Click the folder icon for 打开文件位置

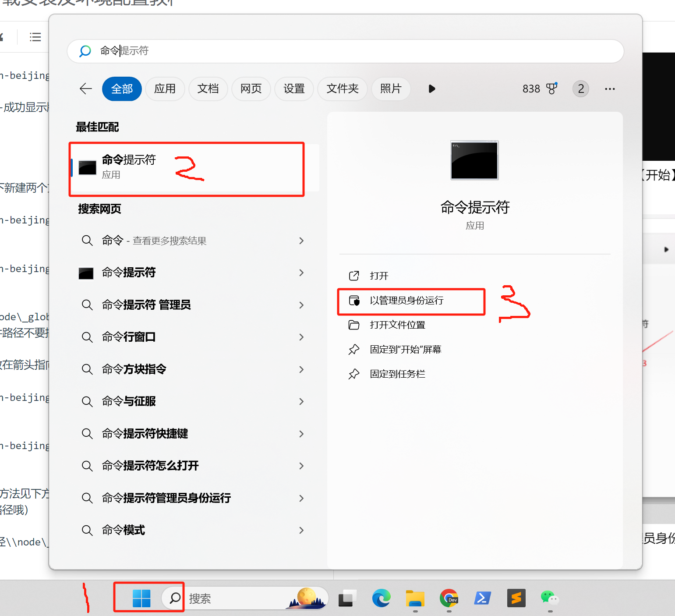coord(354,325)
